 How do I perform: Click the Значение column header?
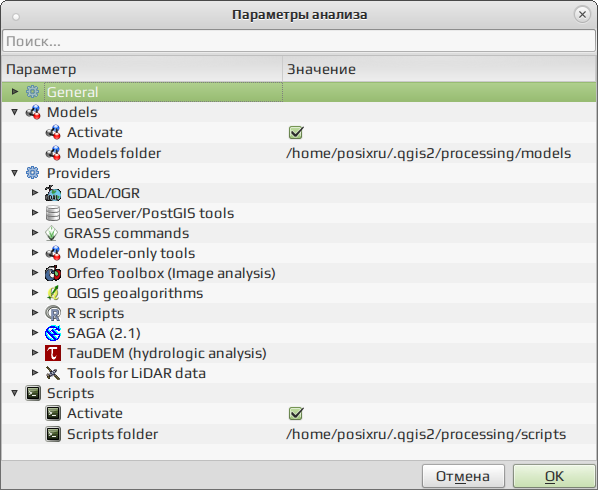pyautogui.click(x=439, y=69)
